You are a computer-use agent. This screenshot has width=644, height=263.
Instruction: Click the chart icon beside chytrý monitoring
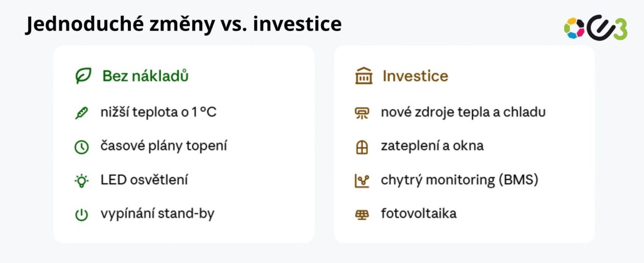click(362, 181)
